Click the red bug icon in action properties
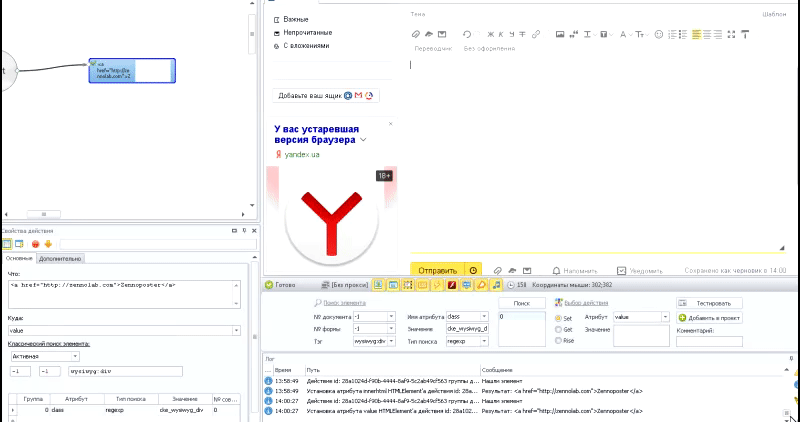This screenshot has width=800, height=422. click(x=36, y=244)
